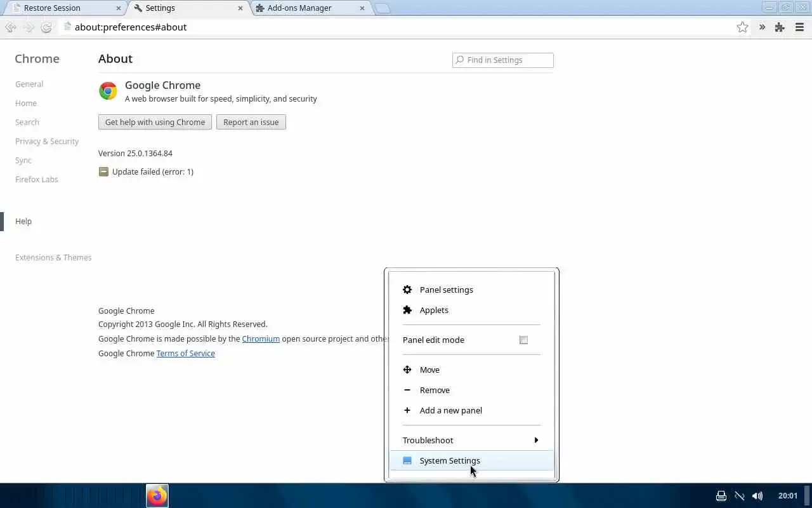The width and height of the screenshot is (812, 508).
Task: Click Get help with using Chrome button
Action: (x=155, y=122)
